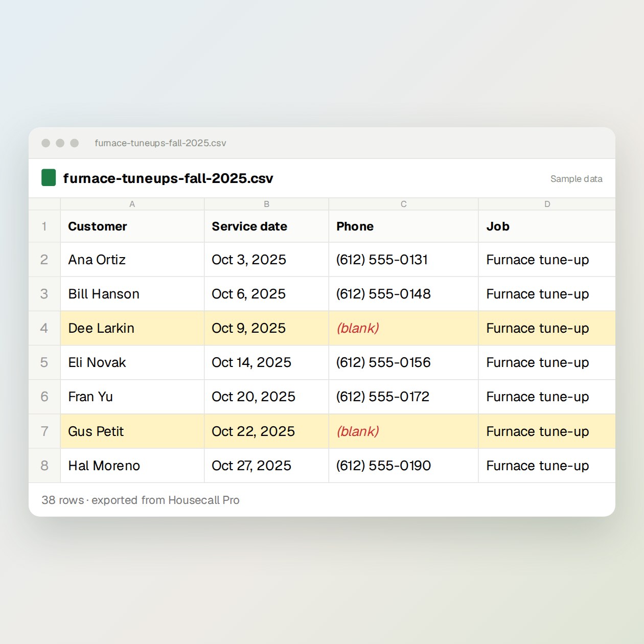
Task: Select phone (612) 555-0190 cell
Action: [x=403, y=466]
